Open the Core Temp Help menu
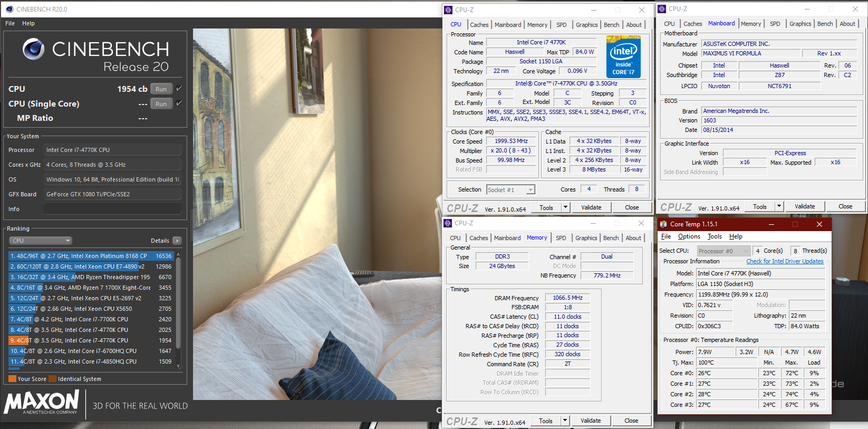This screenshot has height=429, width=868. click(x=736, y=236)
